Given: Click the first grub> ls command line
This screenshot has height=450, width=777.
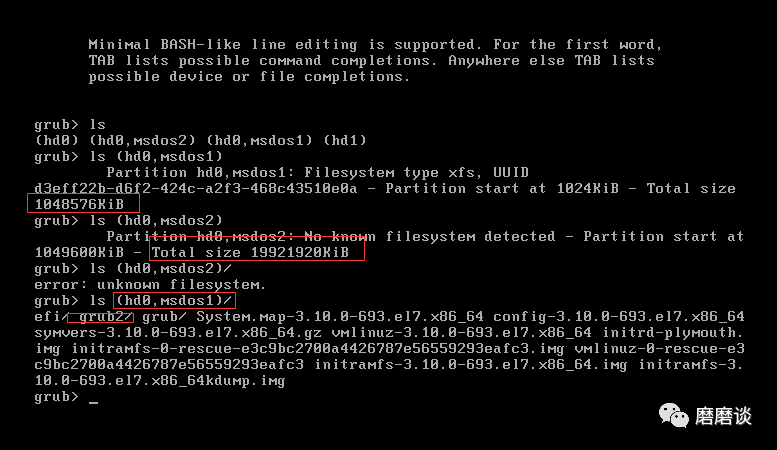Looking at the screenshot, I should tap(70, 124).
